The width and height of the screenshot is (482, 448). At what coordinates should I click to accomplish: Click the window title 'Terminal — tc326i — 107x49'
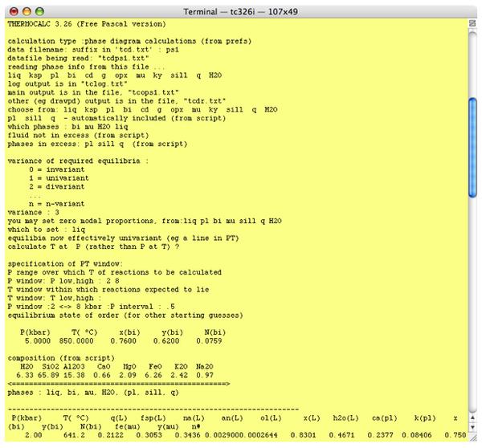[x=241, y=12]
